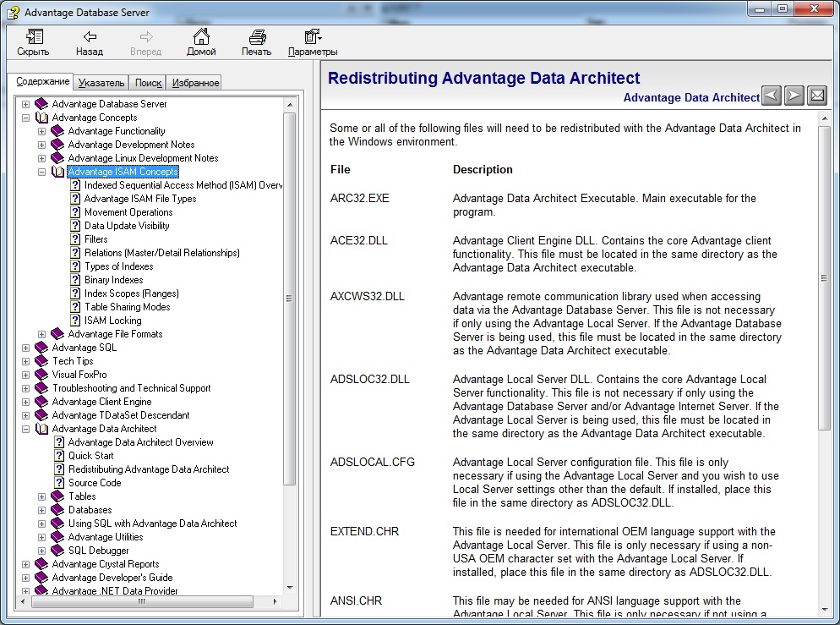Collapse the Advantage Data Architect node
This screenshot has width=840, height=625.
click(x=26, y=429)
